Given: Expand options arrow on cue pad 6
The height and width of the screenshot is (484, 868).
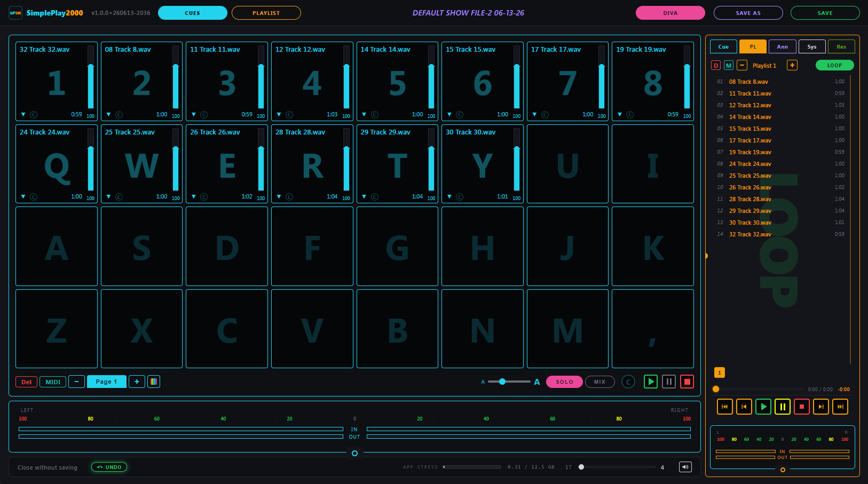Looking at the screenshot, I should [449, 115].
